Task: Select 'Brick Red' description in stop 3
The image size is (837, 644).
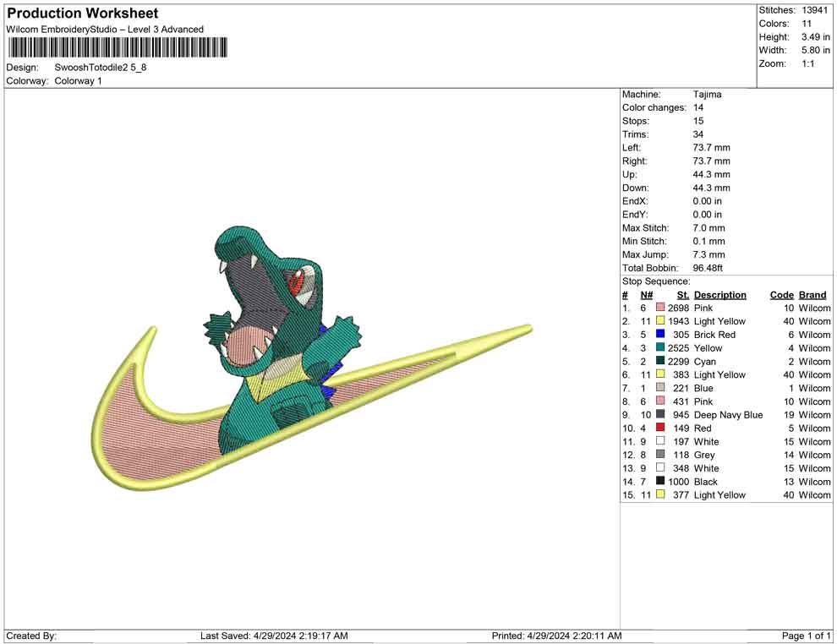Action: pos(714,335)
